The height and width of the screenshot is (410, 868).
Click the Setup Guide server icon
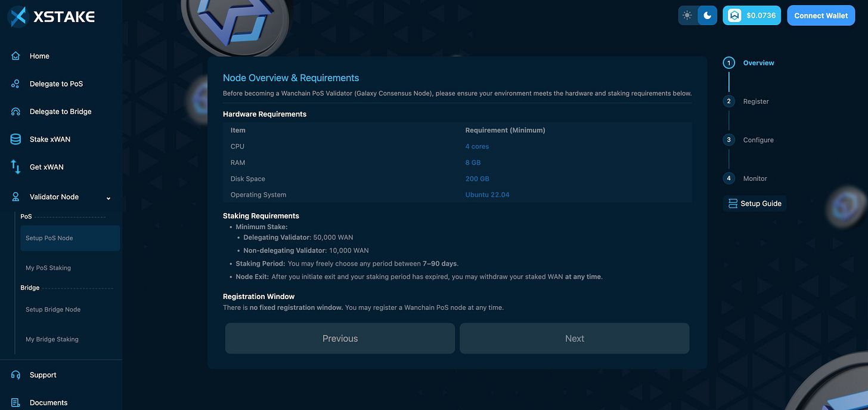[x=733, y=204]
